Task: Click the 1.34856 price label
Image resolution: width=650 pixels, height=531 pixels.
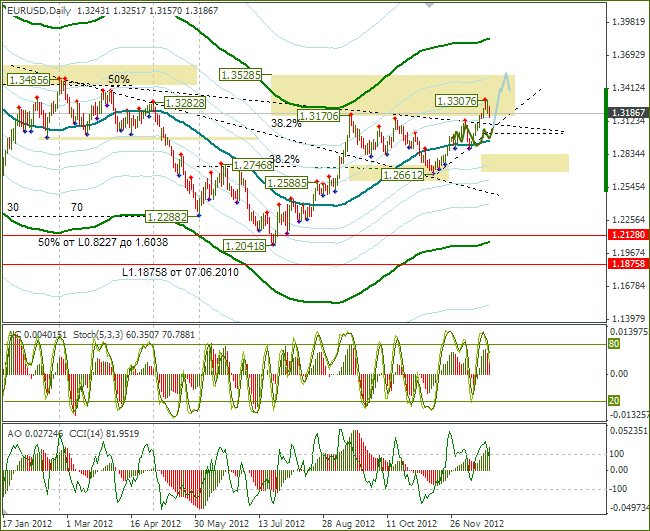Action: click(x=28, y=80)
